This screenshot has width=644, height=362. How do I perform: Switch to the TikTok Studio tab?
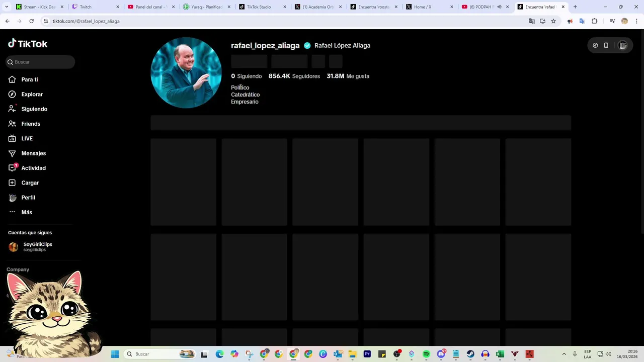[x=262, y=7]
